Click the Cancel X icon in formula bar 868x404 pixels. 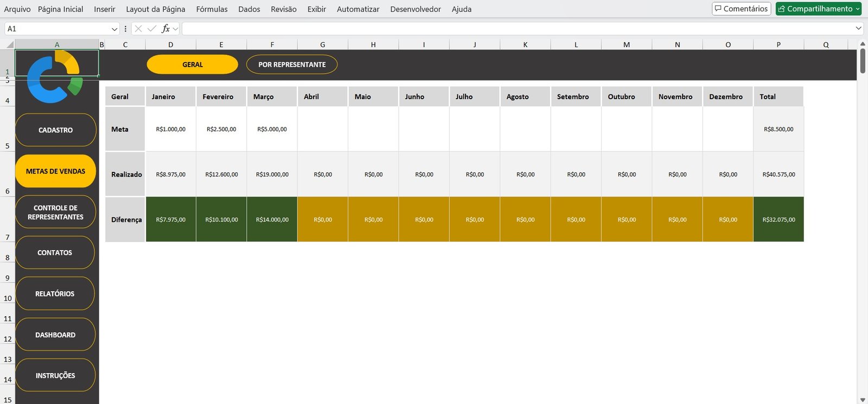click(x=138, y=29)
